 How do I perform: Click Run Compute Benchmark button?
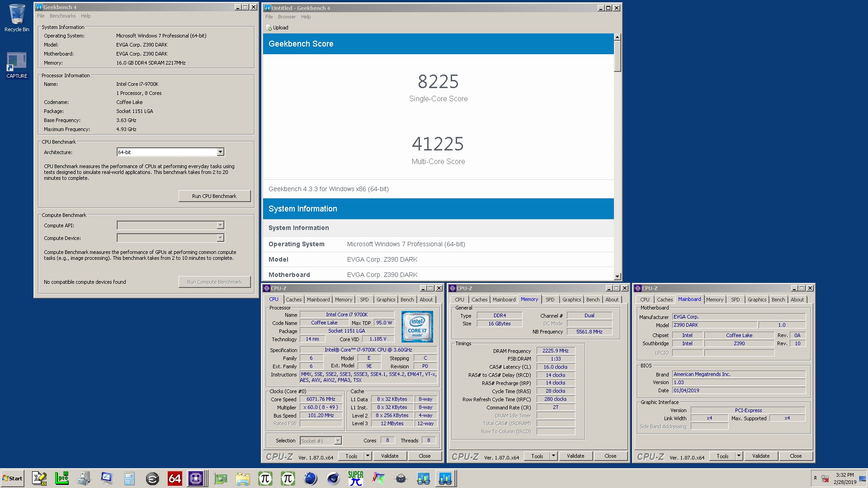214,282
